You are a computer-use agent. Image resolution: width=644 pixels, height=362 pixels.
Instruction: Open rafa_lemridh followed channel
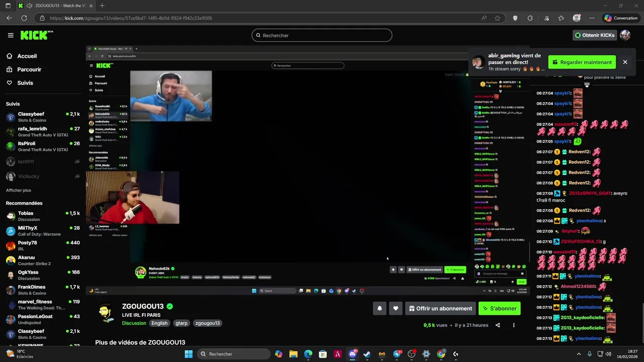42,132
